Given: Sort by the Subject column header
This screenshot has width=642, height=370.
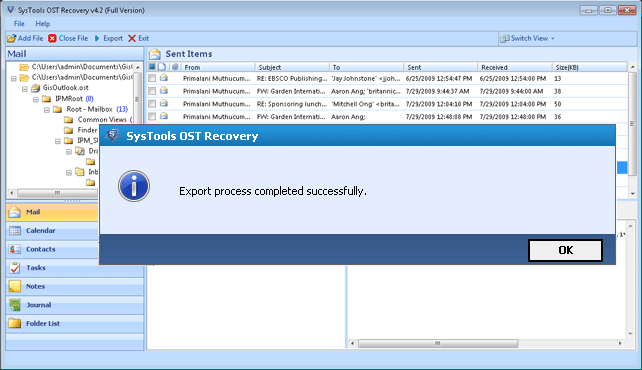Looking at the screenshot, I should point(292,67).
